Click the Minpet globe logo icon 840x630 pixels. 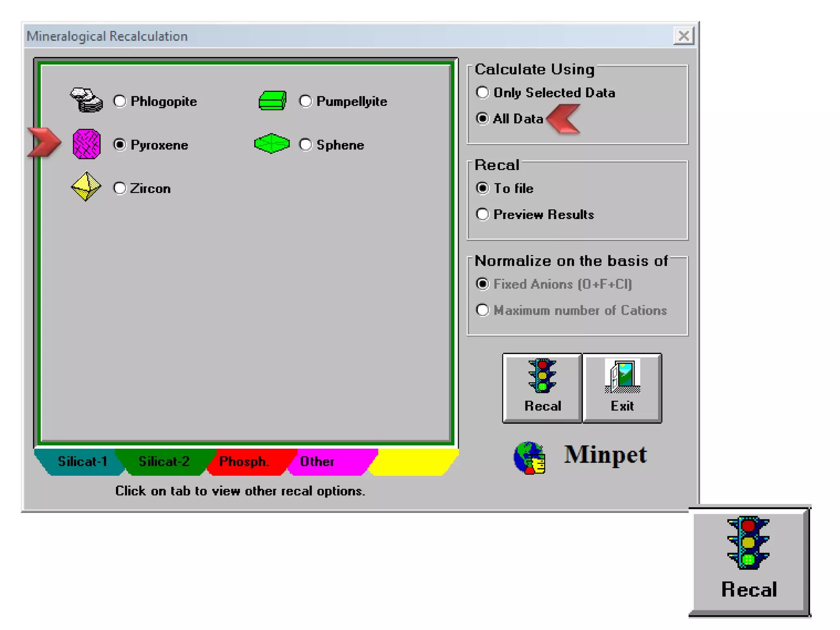(x=530, y=457)
